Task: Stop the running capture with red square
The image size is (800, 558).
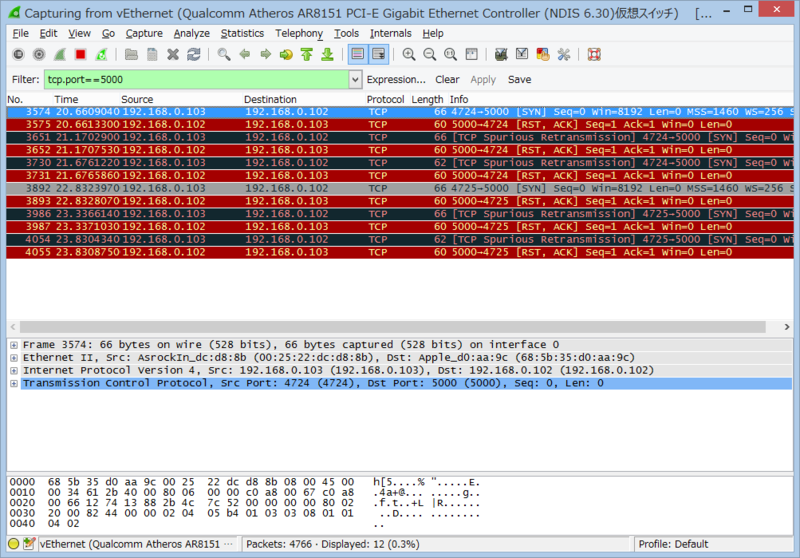Action: point(81,54)
